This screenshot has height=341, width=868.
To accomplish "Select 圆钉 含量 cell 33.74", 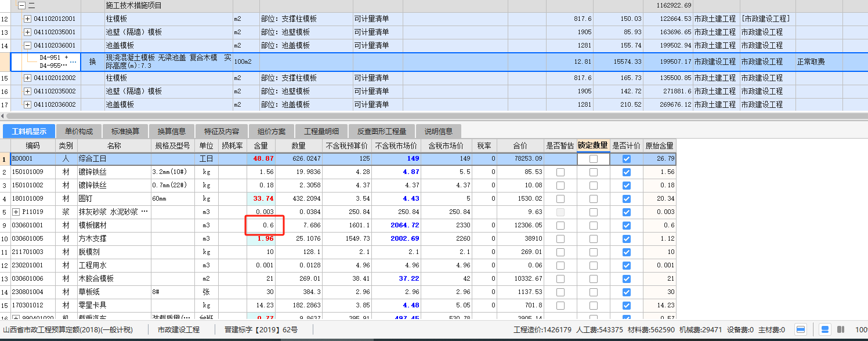I will [x=261, y=198].
